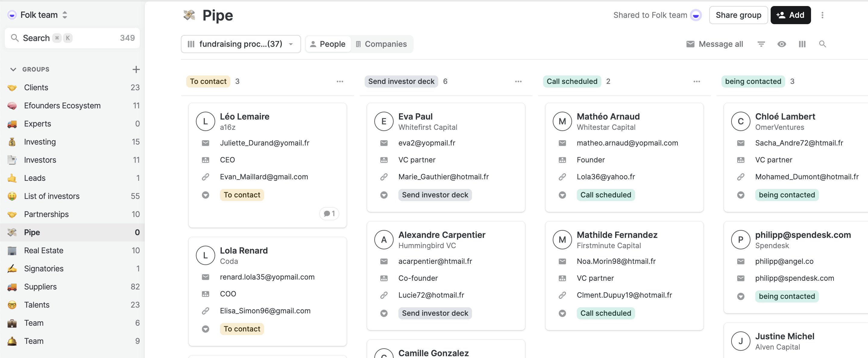Image resolution: width=868 pixels, height=358 pixels.
Task: Open the three-dot menu beside the Add button
Action: click(822, 15)
